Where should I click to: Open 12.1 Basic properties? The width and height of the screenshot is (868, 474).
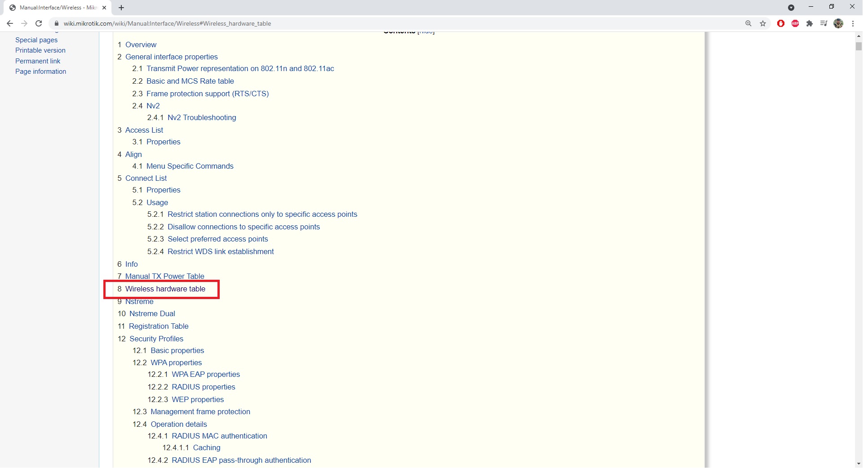coord(178,351)
